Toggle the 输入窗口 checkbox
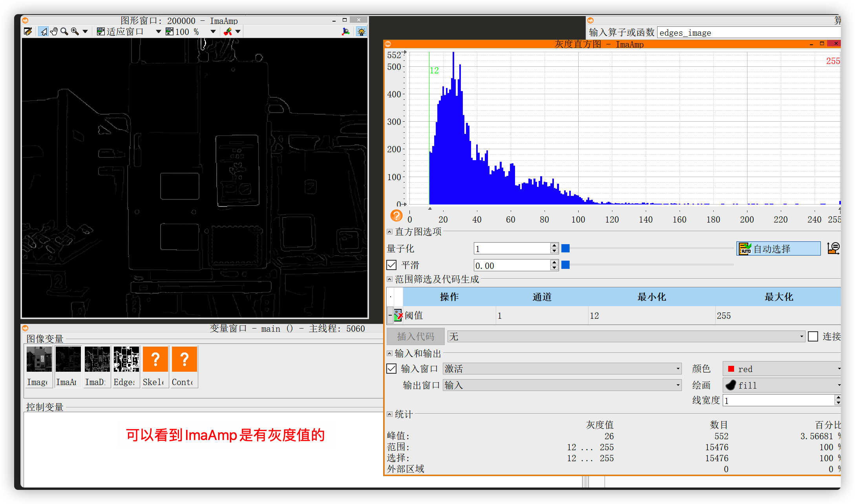 click(391, 369)
